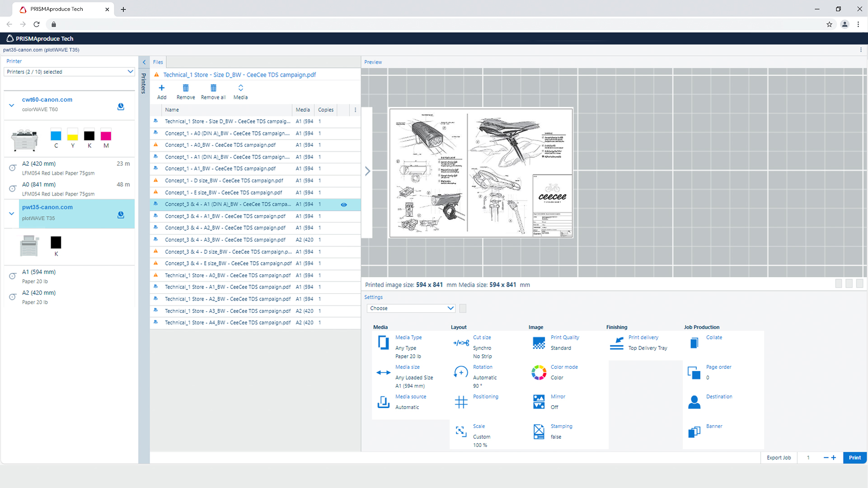Click the Add file icon
Viewport: 868px width, 488px height.
(161, 88)
